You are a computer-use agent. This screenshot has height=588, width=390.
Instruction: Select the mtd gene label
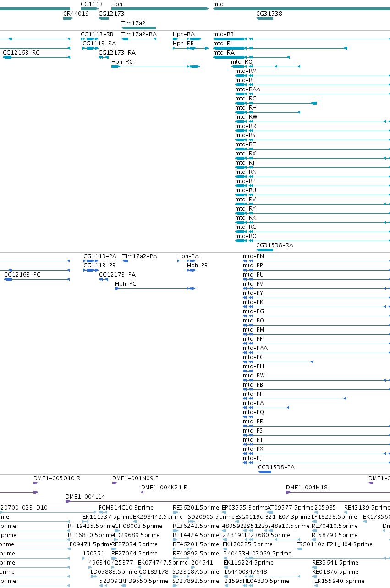coord(218,4)
